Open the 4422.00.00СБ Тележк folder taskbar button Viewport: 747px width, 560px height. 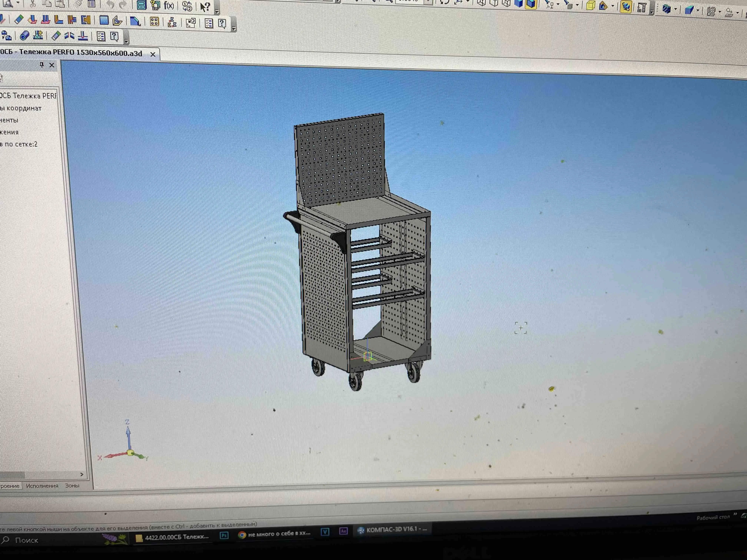[x=172, y=537]
